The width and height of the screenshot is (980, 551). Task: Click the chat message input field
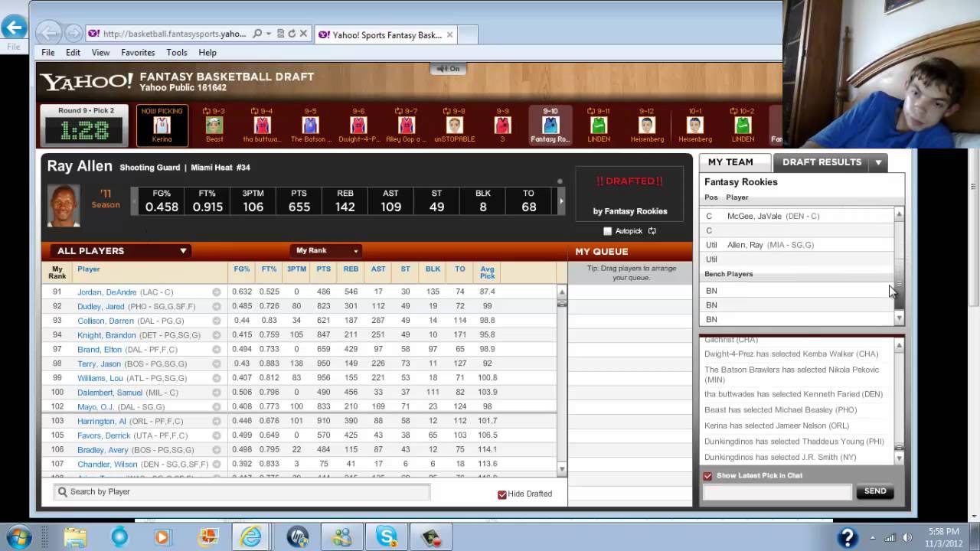pos(776,492)
